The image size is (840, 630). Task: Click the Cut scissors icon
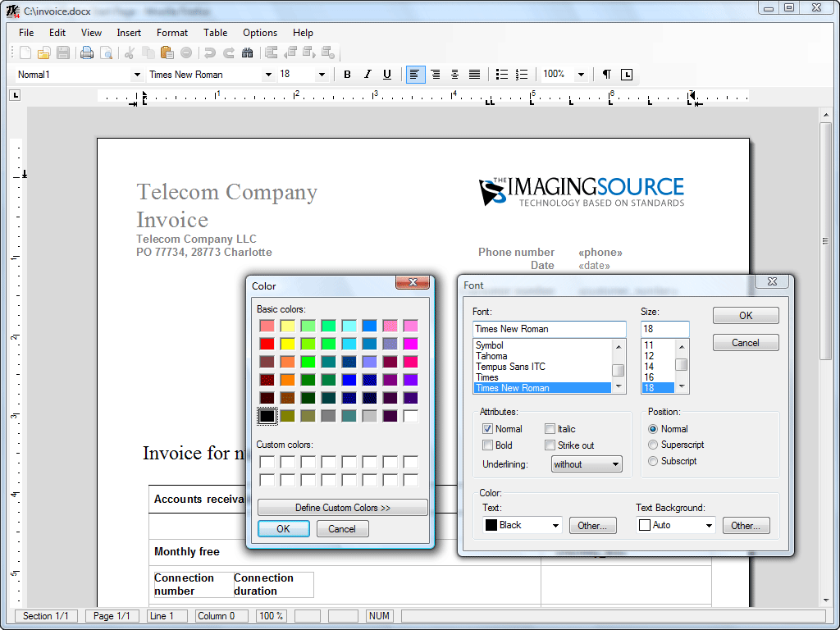[129, 52]
